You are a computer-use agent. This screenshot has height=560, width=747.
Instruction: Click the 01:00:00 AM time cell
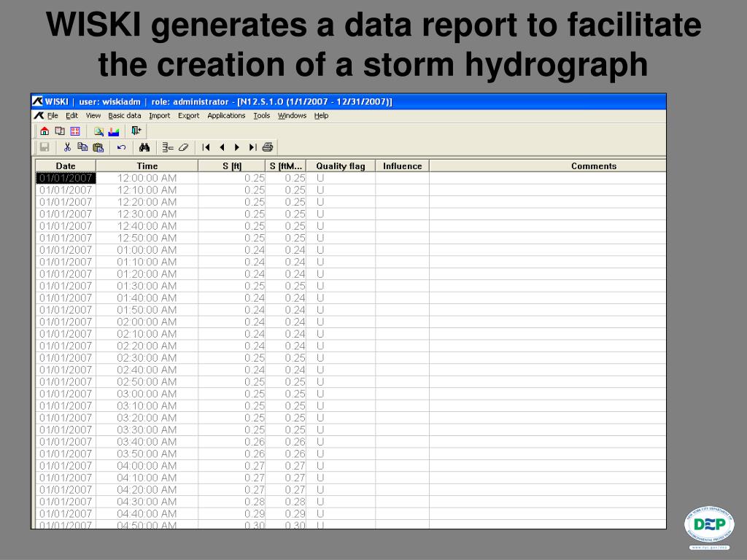[147, 250]
